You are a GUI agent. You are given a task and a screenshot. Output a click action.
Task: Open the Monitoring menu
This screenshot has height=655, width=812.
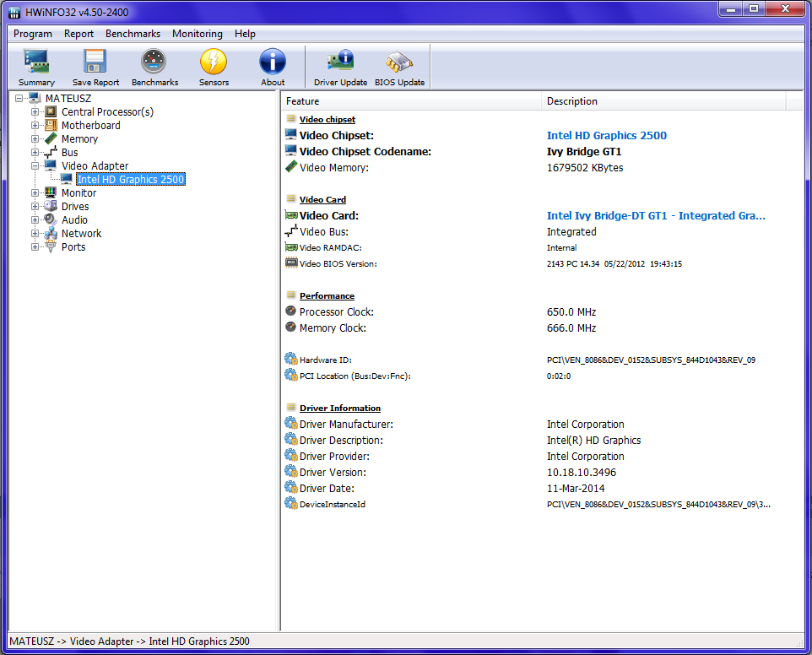pyautogui.click(x=198, y=34)
